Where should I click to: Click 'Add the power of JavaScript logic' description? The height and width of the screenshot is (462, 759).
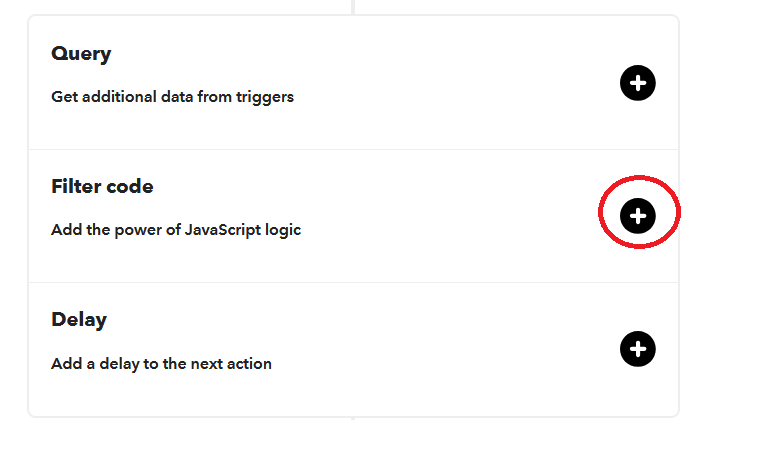[x=175, y=230]
